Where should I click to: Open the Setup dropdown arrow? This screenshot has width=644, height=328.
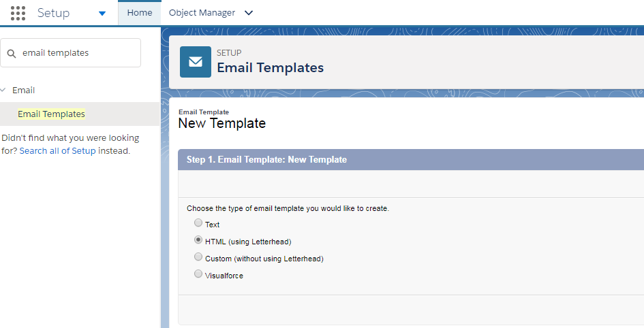(102, 14)
